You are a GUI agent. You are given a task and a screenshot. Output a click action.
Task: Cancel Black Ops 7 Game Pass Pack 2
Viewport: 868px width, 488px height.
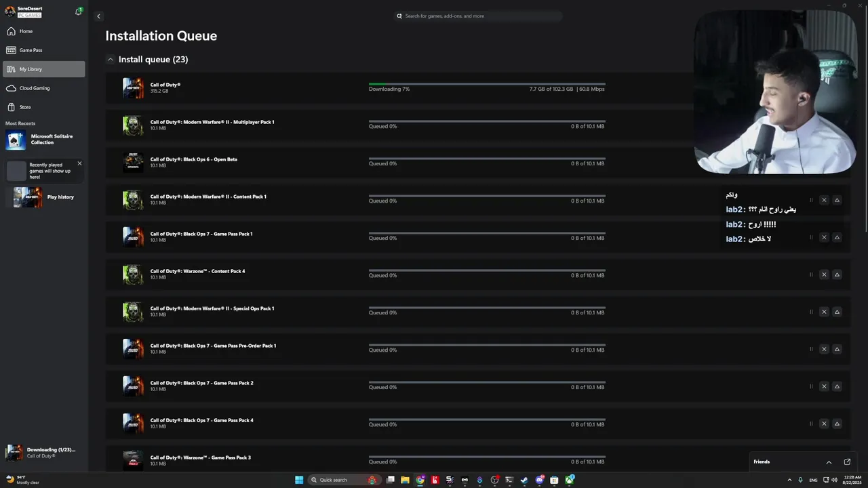824,386
